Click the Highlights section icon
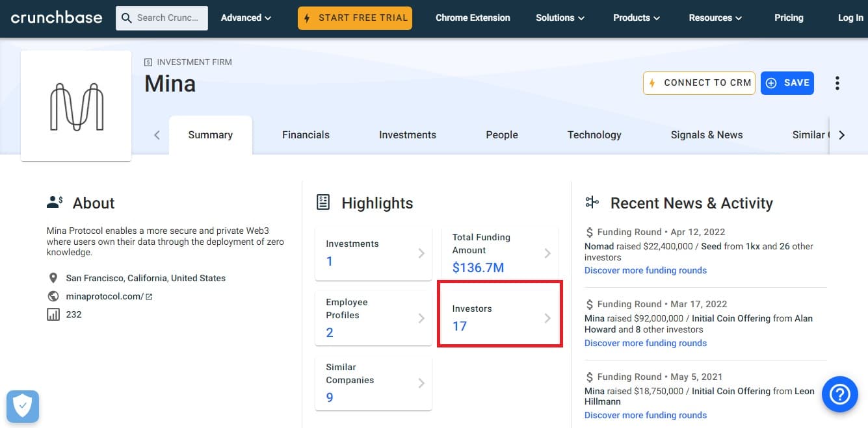The height and width of the screenshot is (428, 868). (x=323, y=202)
